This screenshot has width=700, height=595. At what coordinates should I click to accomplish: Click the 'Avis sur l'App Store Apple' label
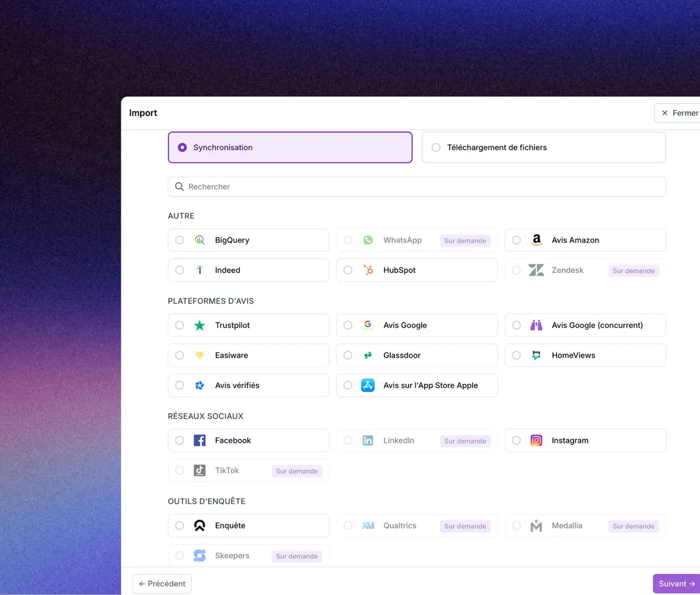point(430,385)
